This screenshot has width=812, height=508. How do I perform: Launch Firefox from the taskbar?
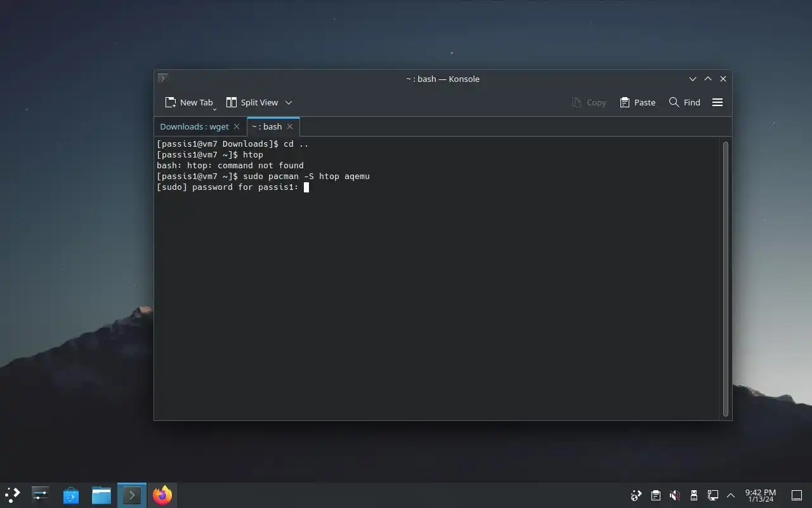(x=162, y=495)
